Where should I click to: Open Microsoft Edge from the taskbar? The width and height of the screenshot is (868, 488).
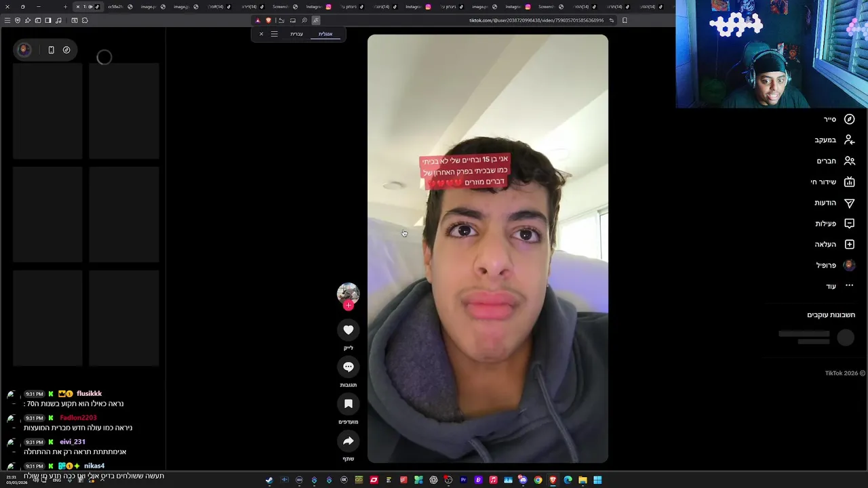[568, 480]
